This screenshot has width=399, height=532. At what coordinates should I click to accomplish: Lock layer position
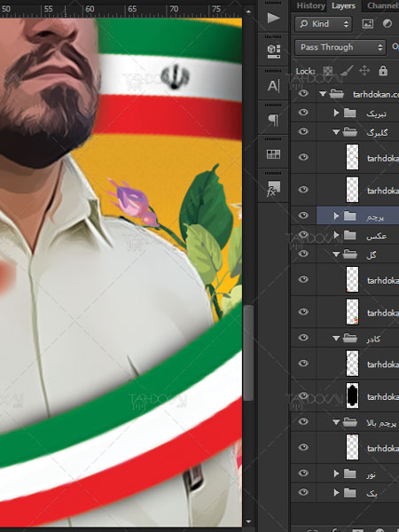[x=364, y=71]
